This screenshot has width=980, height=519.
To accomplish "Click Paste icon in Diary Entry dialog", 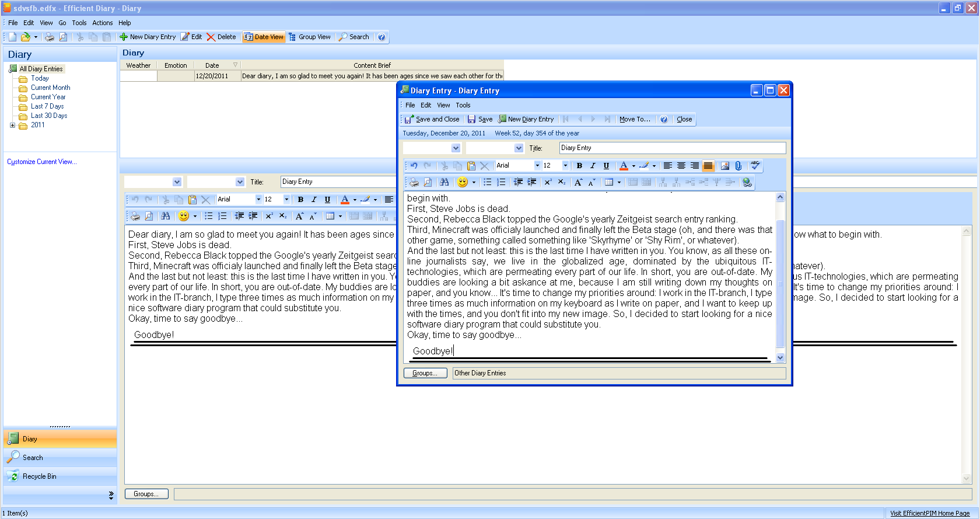I will point(471,166).
